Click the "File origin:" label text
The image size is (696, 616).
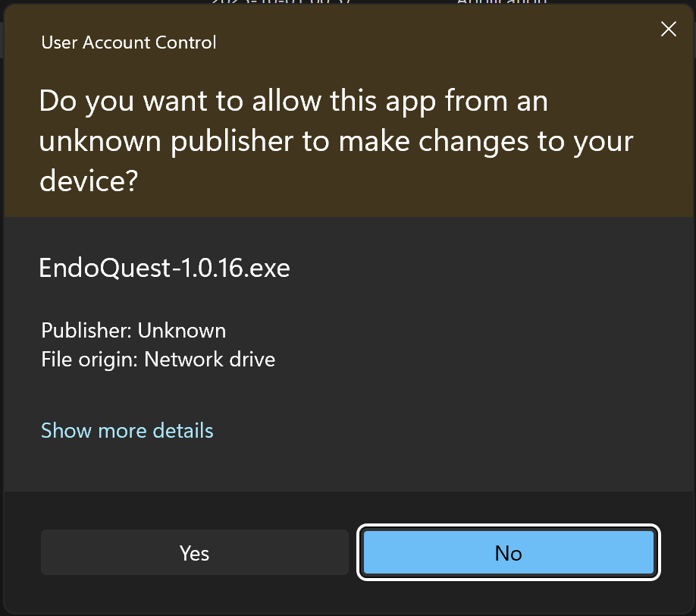click(x=90, y=359)
